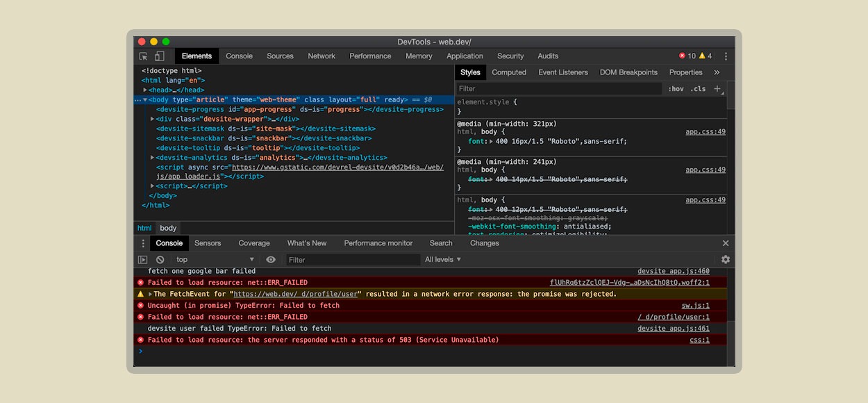Expand the FetchEvent warning message
Screen dimensions: 868x403
(x=150, y=295)
